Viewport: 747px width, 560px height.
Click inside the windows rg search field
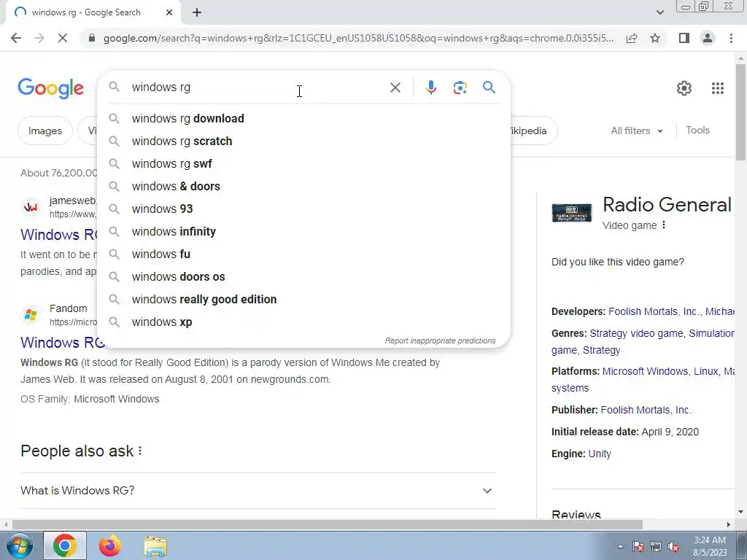pyautogui.click(x=258, y=87)
